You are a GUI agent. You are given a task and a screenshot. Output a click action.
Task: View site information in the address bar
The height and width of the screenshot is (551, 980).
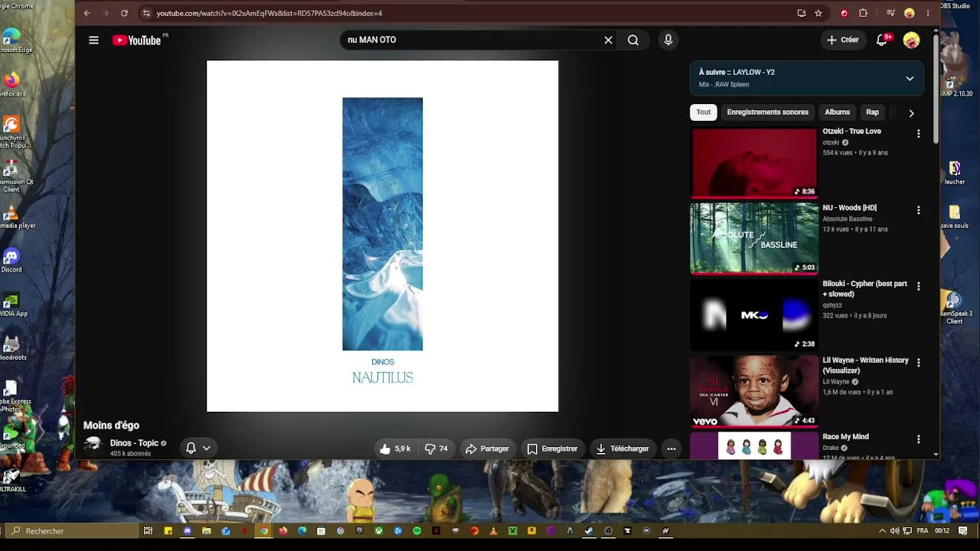(146, 13)
